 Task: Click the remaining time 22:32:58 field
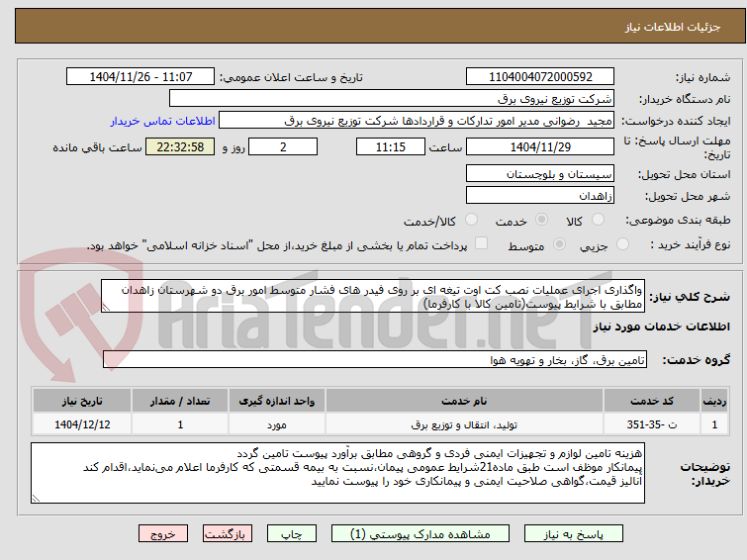click(180, 146)
